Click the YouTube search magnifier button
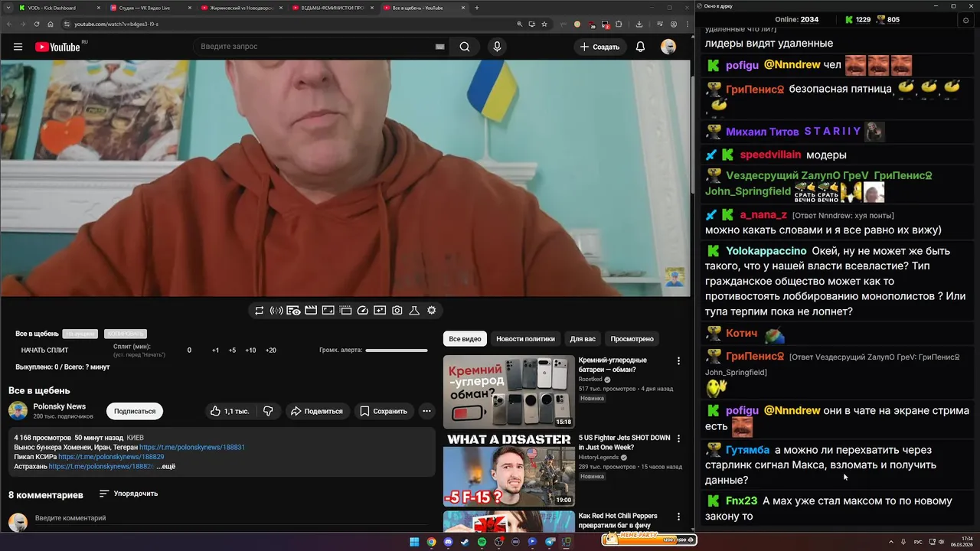The height and width of the screenshot is (551, 980). pyautogui.click(x=465, y=47)
